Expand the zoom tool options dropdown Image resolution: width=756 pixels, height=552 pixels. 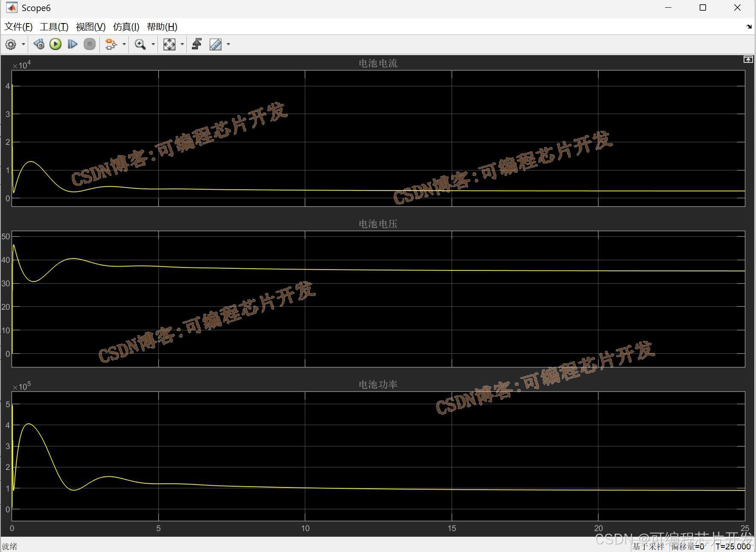(153, 44)
